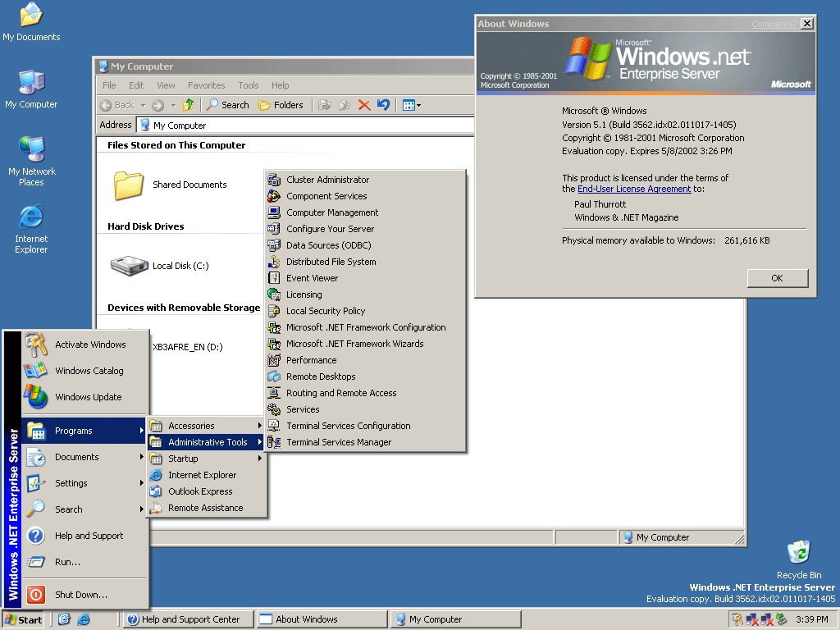Open the Performance monitor
Image resolution: width=840 pixels, height=630 pixels.
tap(365, 360)
